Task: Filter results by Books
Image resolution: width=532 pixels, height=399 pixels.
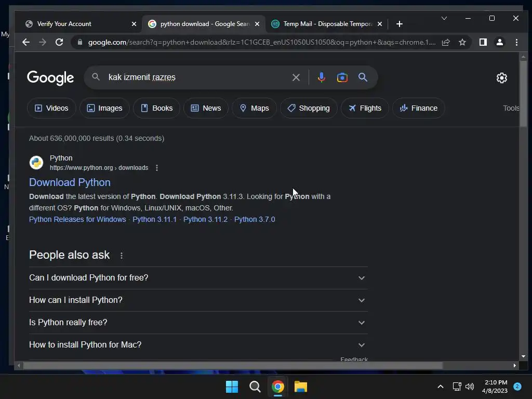Action: (x=156, y=108)
